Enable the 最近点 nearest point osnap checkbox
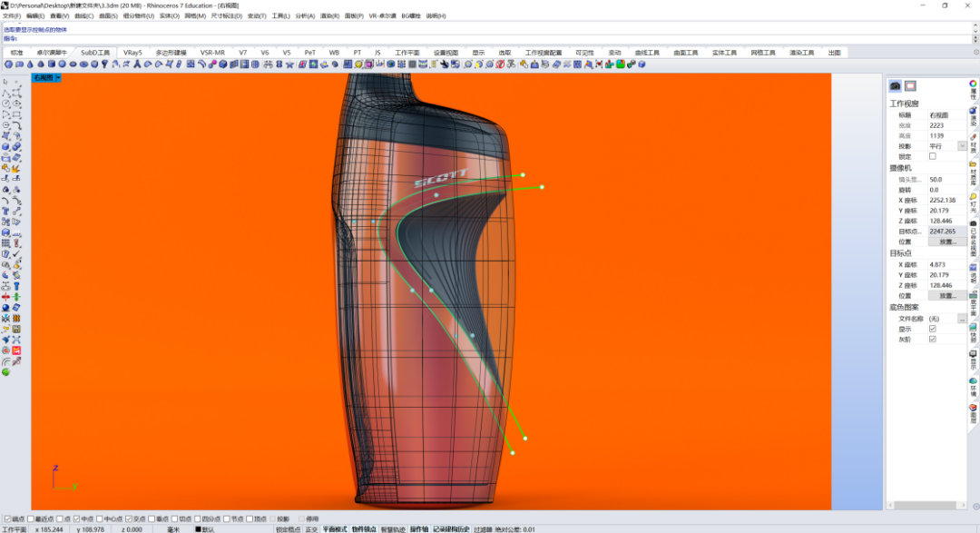Image resolution: width=980 pixels, height=533 pixels. coord(31,518)
